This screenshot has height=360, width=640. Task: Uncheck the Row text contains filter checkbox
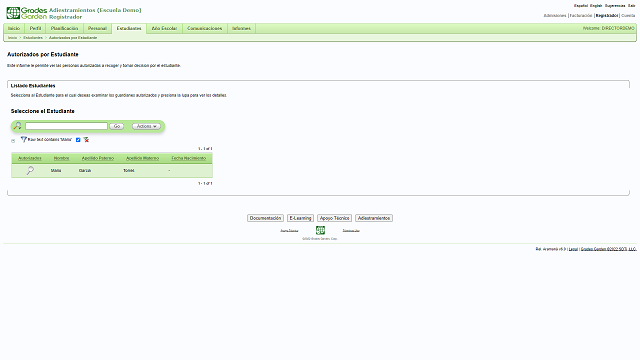click(x=78, y=140)
